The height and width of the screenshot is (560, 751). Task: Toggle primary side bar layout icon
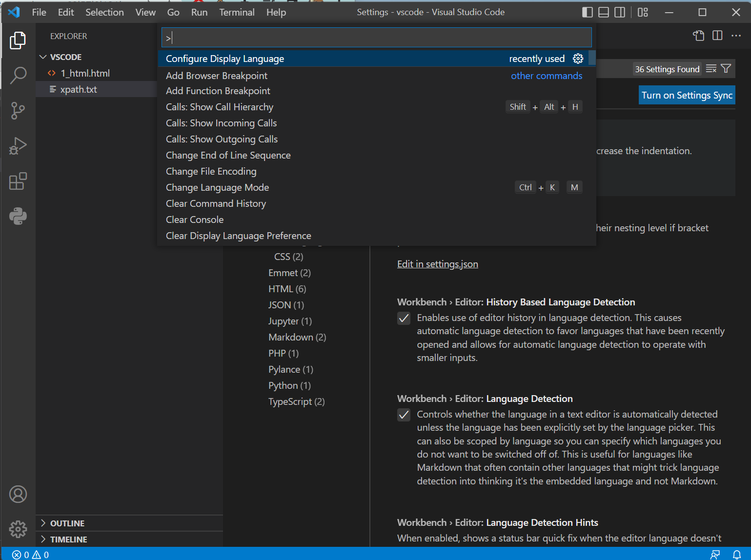click(x=588, y=12)
